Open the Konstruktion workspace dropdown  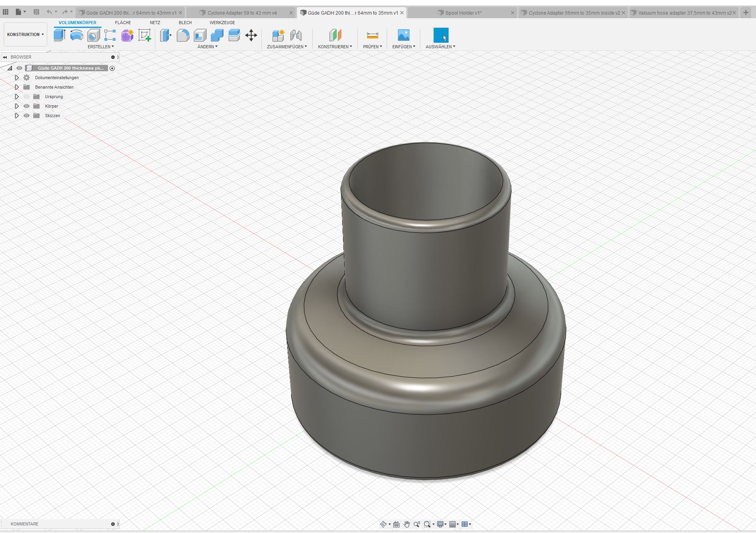click(x=25, y=34)
